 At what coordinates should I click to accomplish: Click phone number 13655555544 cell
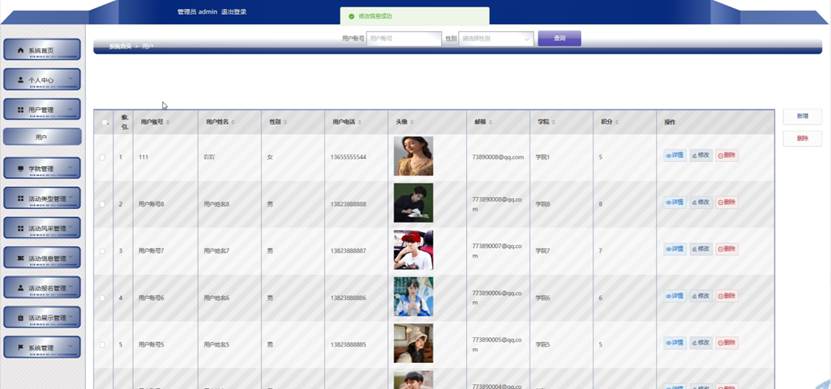(x=348, y=157)
